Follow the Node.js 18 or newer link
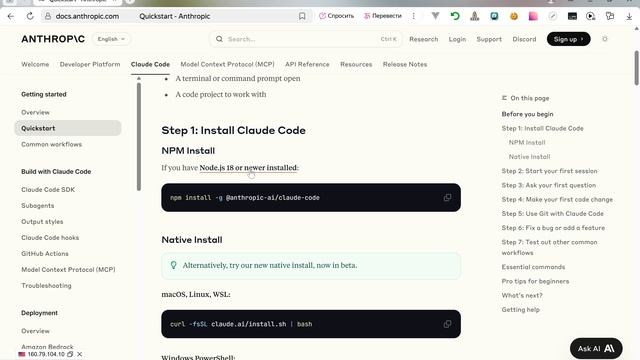Screen dimensions: 640x360 248,168
